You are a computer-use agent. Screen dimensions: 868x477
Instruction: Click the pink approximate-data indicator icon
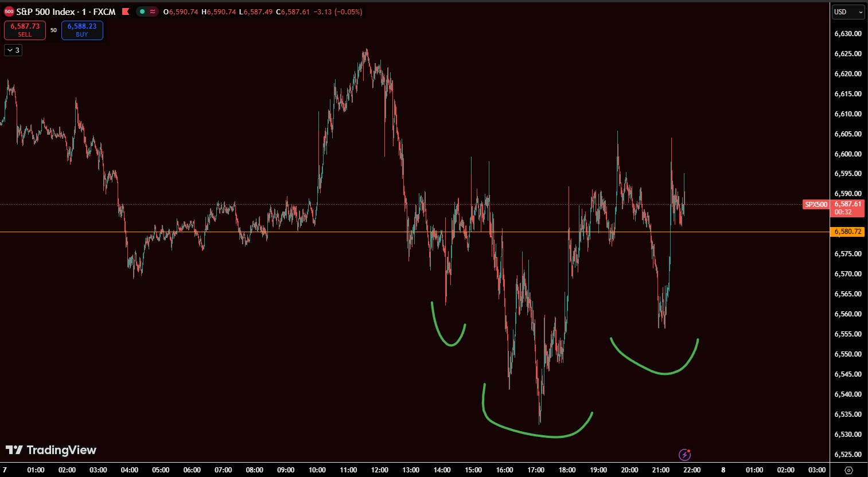[153, 11]
